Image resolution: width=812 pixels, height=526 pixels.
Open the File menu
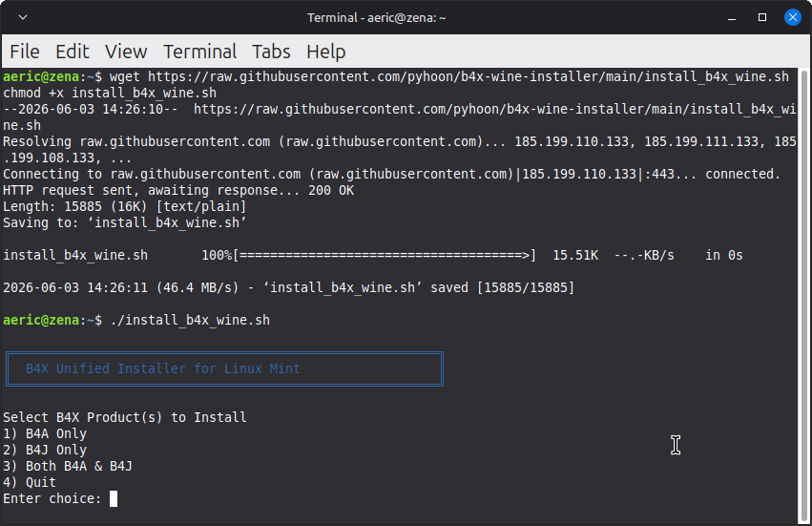25,52
